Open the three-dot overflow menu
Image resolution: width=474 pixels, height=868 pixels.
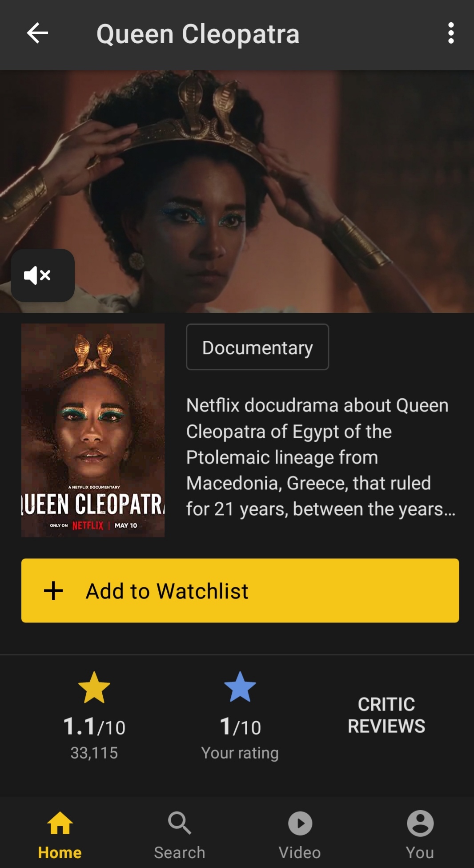click(451, 33)
